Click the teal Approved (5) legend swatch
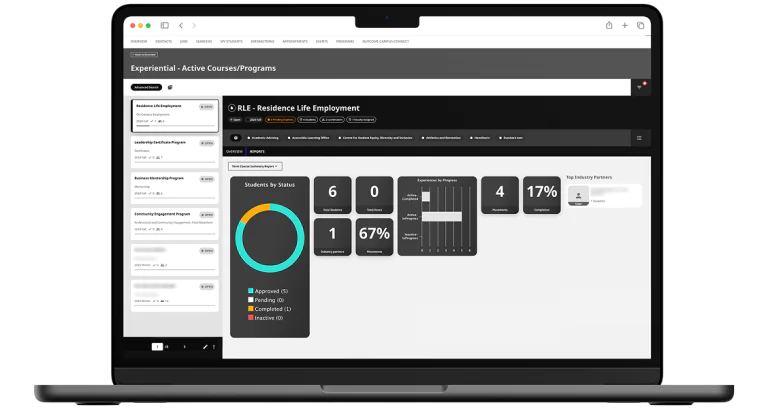This screenshot has width=768, height=409. coord(251,291)
